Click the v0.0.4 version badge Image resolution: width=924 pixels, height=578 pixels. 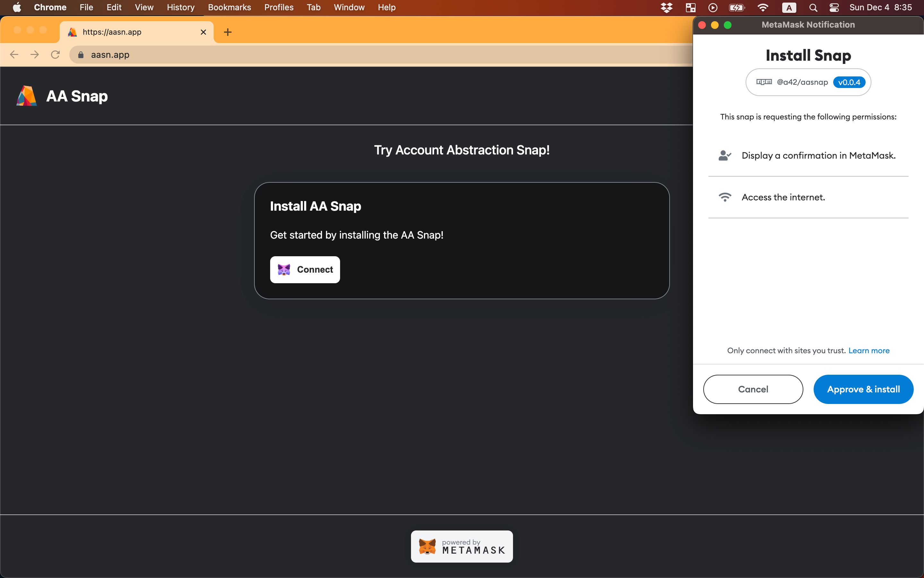[x=849, y=82]
